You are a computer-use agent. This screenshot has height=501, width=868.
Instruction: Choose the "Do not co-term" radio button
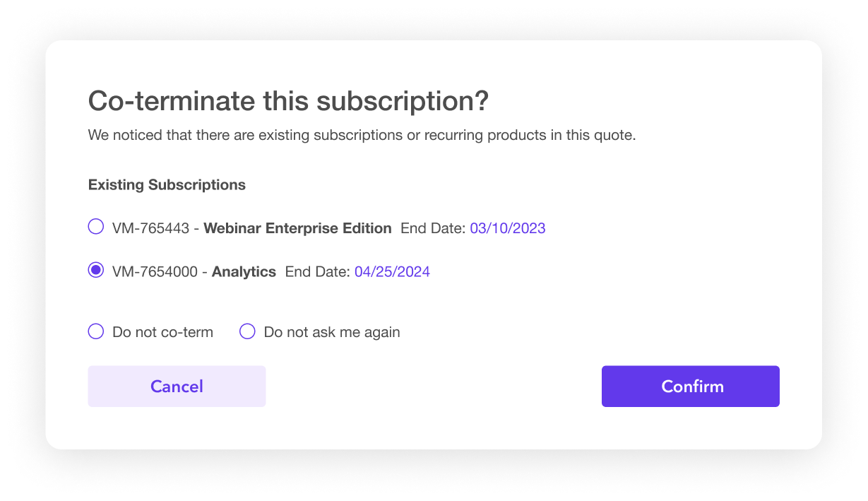click(95, 331)
